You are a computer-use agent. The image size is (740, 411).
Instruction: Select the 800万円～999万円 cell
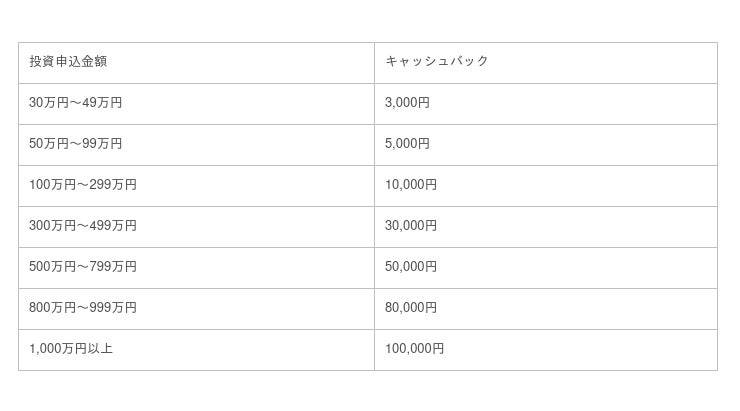click(196, 308)
